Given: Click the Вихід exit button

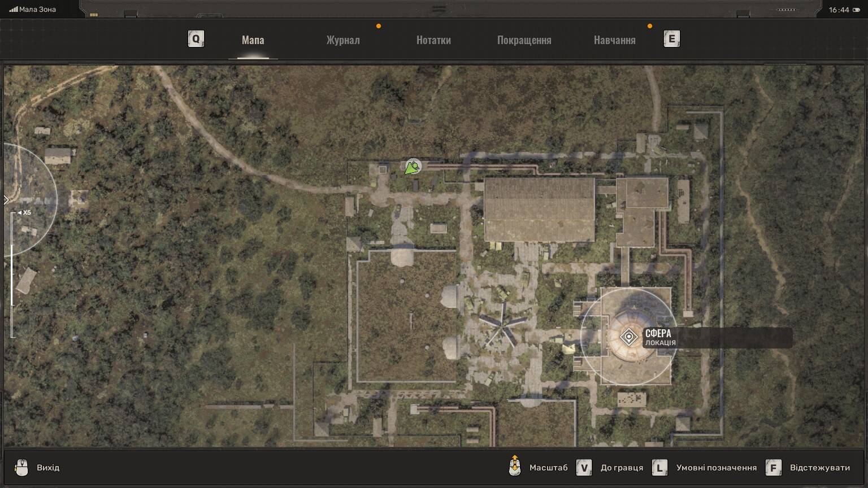Looking at the screenshot, I should click(48, 468).
